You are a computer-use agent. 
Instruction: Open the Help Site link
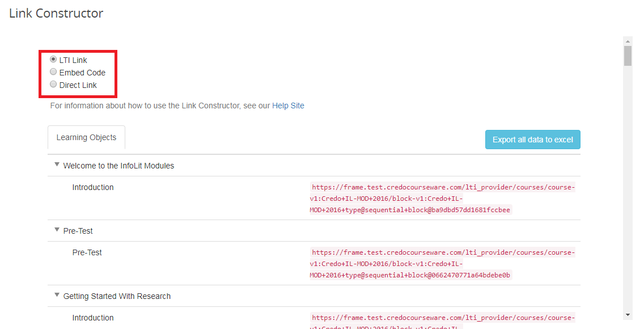[x=288, y=106]
